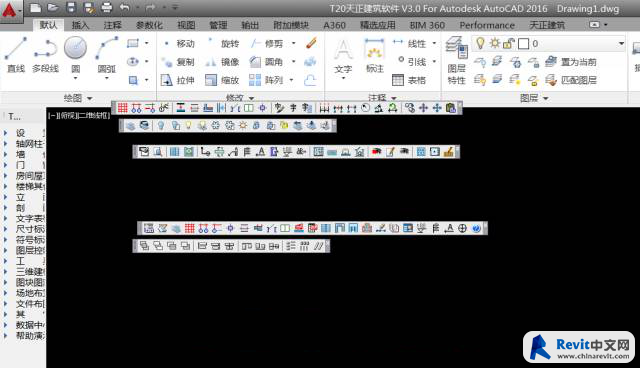
Task: Use the 缩放 scale tool
Action: [222, 80]
